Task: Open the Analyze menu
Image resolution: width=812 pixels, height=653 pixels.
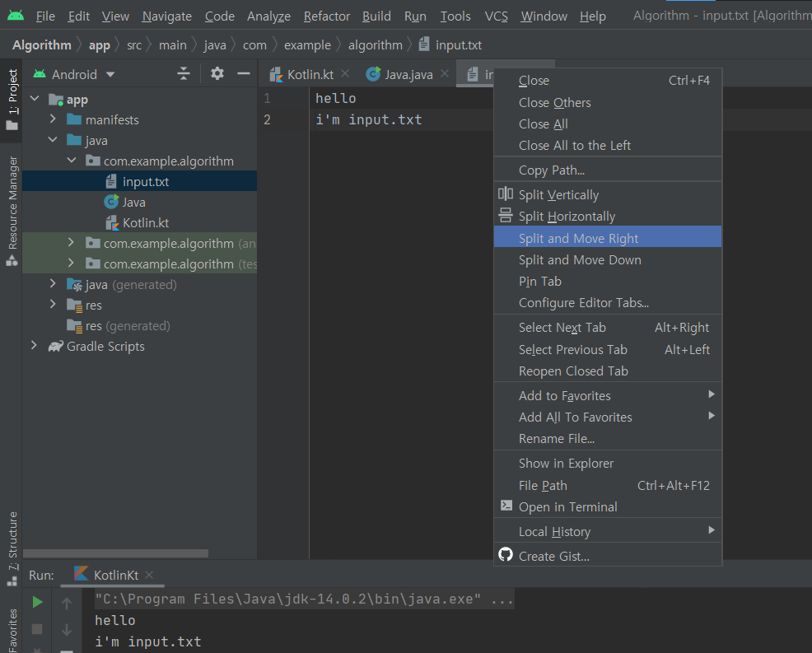Action: (268, 16)
